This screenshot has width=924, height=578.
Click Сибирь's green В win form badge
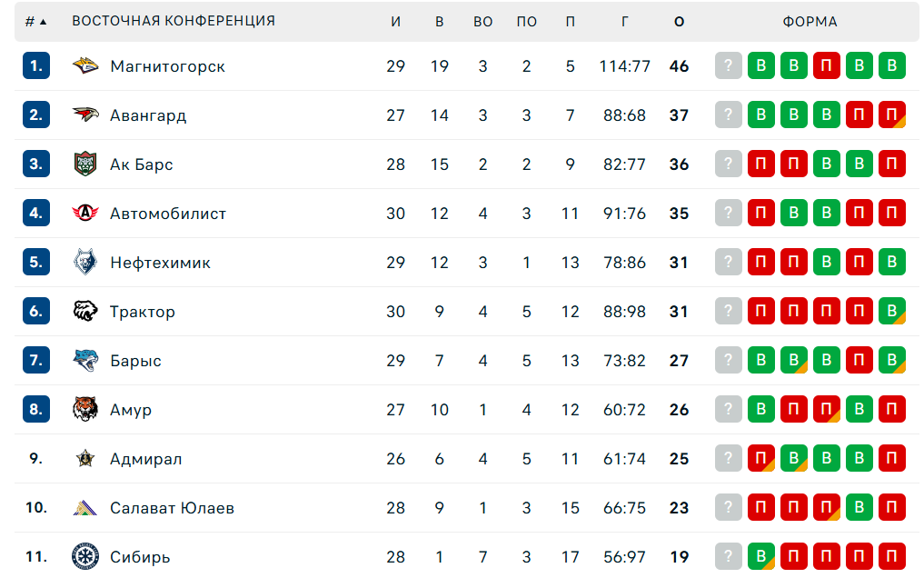pyautogui.click(x=761, y=557)
